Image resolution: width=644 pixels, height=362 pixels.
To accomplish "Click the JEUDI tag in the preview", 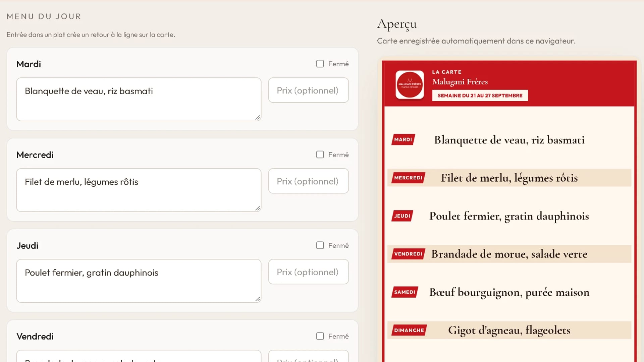I will (402, 216).
